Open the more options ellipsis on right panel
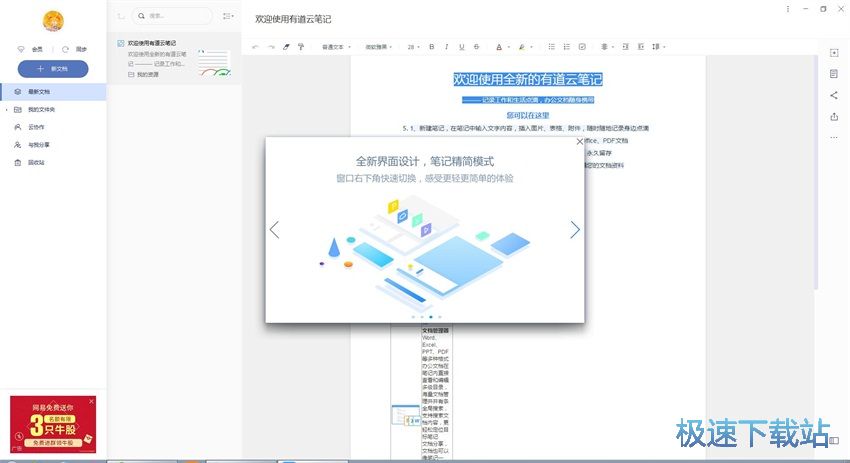 pyautogui.click(x=834, y=138)
